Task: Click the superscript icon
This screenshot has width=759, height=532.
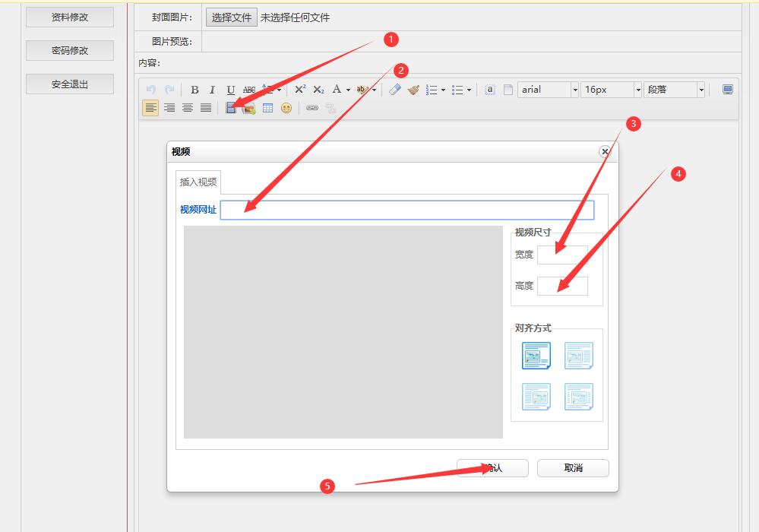Action: [300, 90]
